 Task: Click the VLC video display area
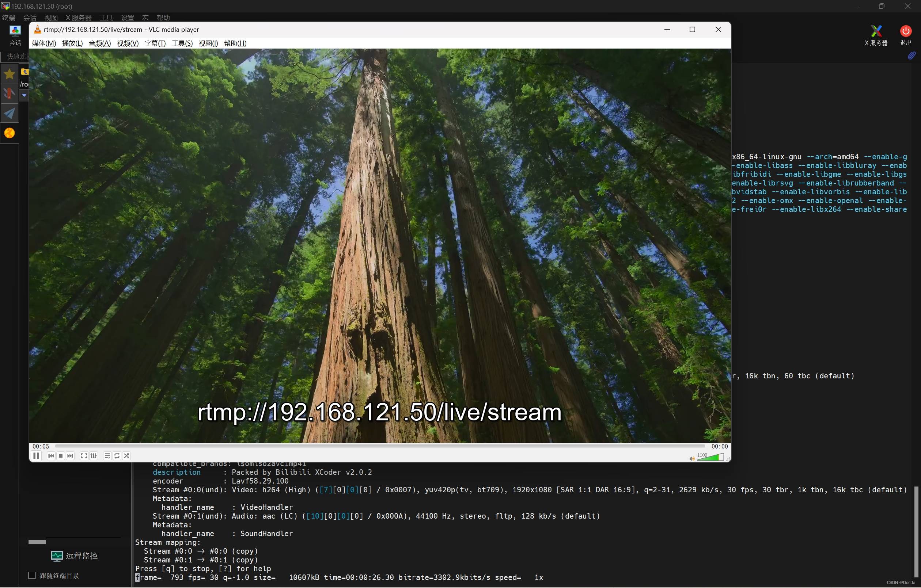click(x=380, y=245)
